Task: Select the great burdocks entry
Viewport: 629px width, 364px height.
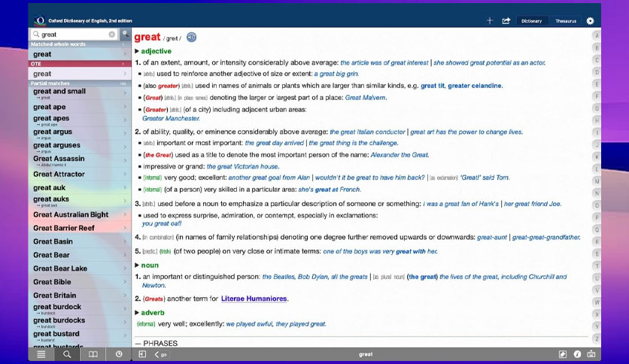Action: pyautogui.click(x=80, y=322)
